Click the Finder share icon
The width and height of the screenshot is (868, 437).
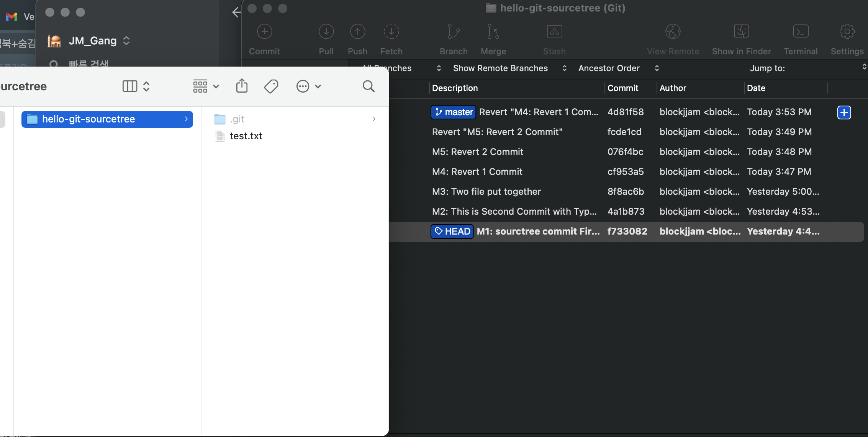click(242, 86)
